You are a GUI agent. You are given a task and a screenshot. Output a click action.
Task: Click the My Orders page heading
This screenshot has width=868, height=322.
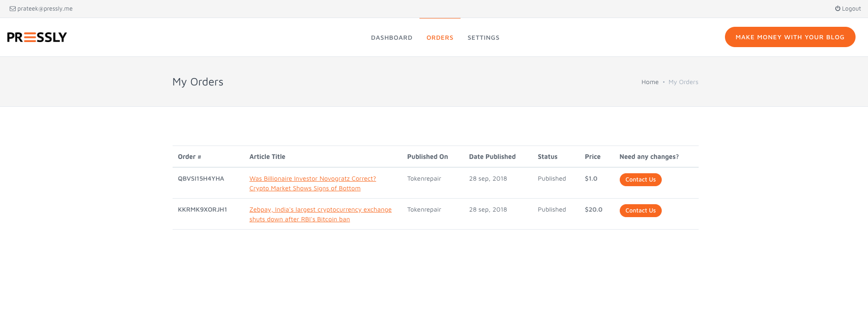[198, 82]
